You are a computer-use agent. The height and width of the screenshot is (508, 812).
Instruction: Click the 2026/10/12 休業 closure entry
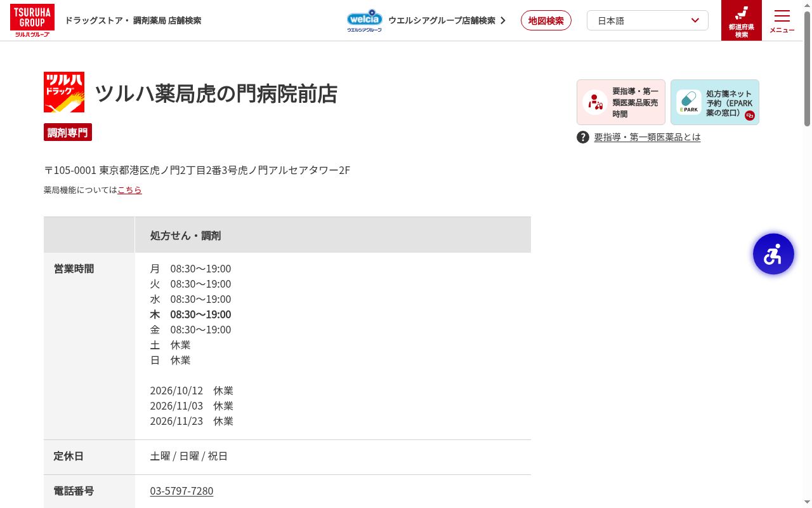[x=192, y=391]
